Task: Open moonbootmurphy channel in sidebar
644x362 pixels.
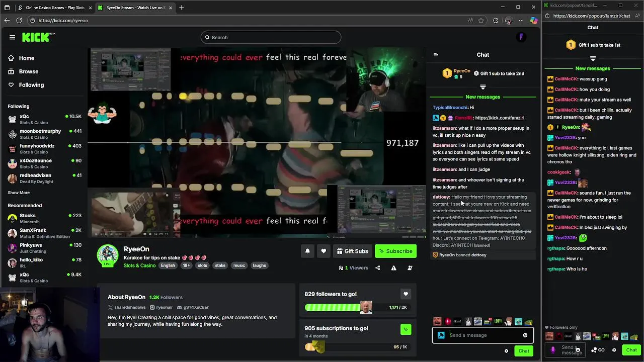Action: tap(45, 134)
